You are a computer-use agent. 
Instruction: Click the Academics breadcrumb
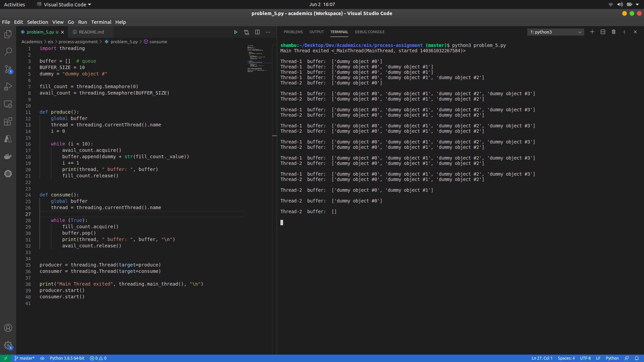(32, 42)
